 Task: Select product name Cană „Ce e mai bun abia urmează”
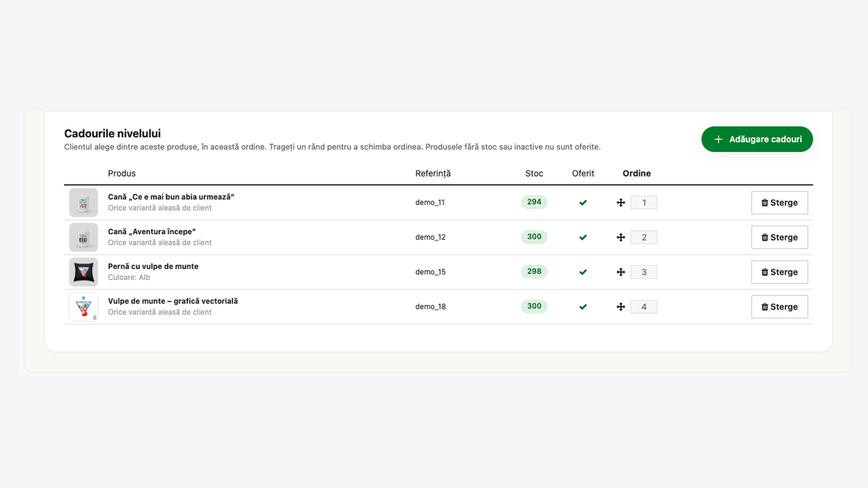click(x=171, y=197)
